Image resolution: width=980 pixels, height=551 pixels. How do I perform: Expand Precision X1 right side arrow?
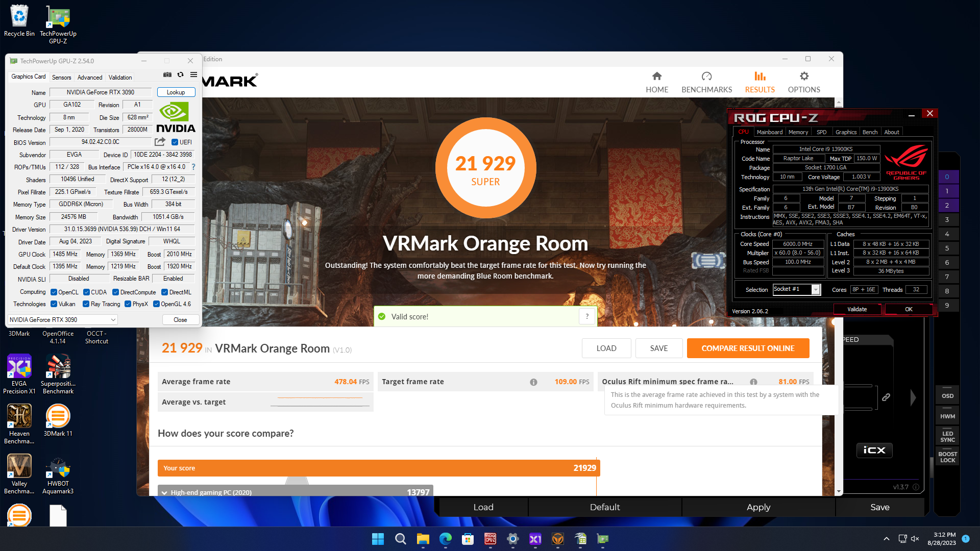pyautogui.click(x=913, y=397)
